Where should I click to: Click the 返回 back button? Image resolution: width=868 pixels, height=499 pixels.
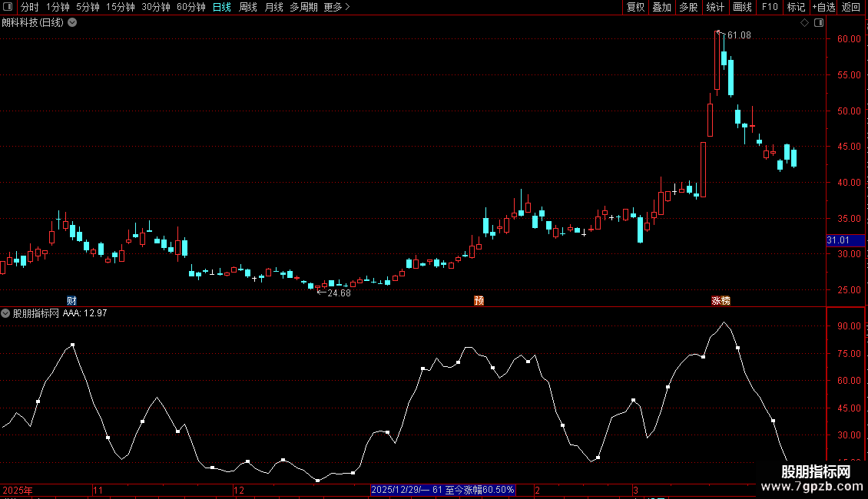[x=851, y=7]
